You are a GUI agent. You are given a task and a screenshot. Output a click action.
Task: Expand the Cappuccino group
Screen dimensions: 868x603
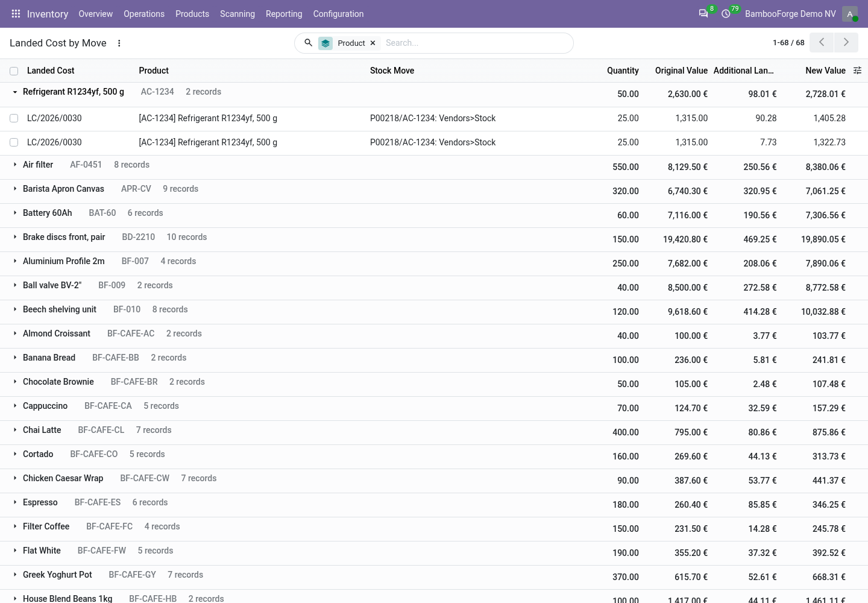15,406
